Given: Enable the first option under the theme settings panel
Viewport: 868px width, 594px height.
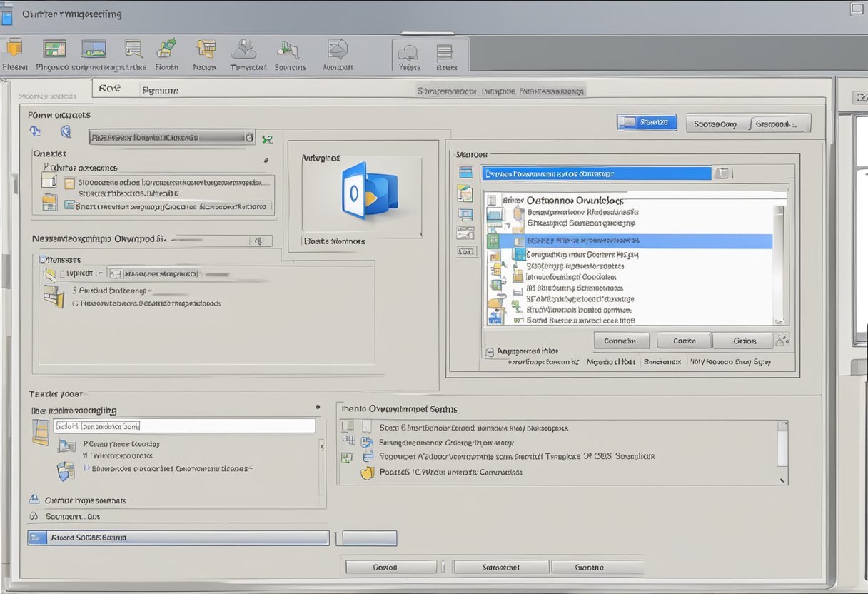Looking at the screenshot, I should [x=348, y=426].
